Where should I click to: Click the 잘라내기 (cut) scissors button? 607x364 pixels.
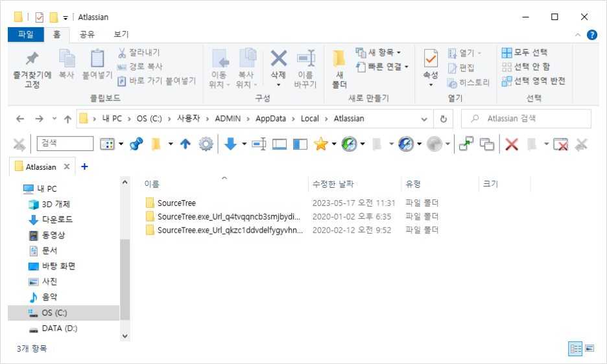point(139,52)
